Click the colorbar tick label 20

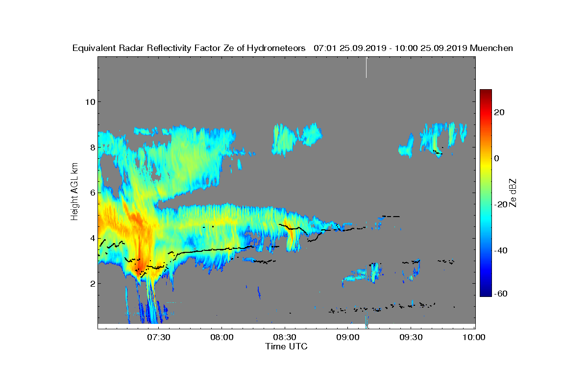499,112
